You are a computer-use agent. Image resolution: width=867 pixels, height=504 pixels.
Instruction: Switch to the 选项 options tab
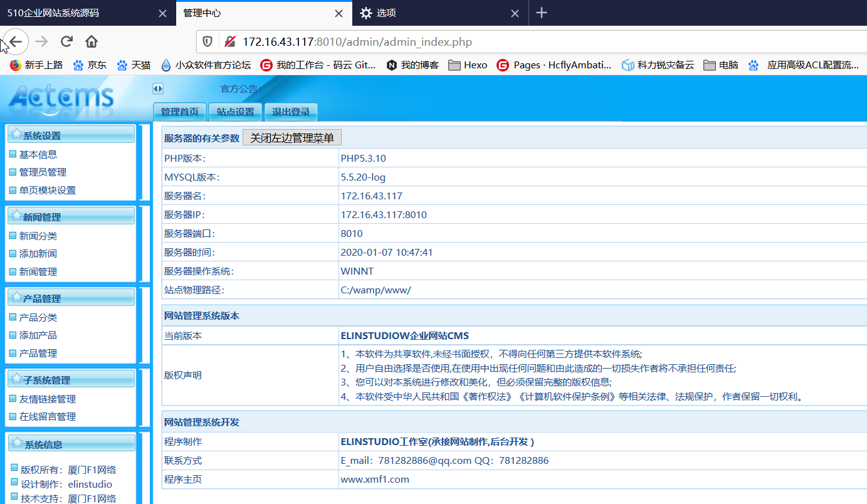pos(441,13)
